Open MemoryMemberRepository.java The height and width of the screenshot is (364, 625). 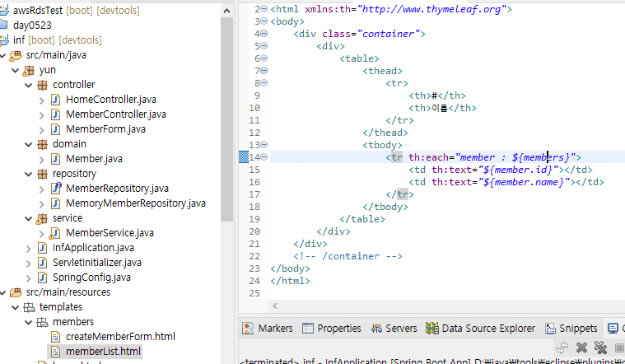click(136, 203)
